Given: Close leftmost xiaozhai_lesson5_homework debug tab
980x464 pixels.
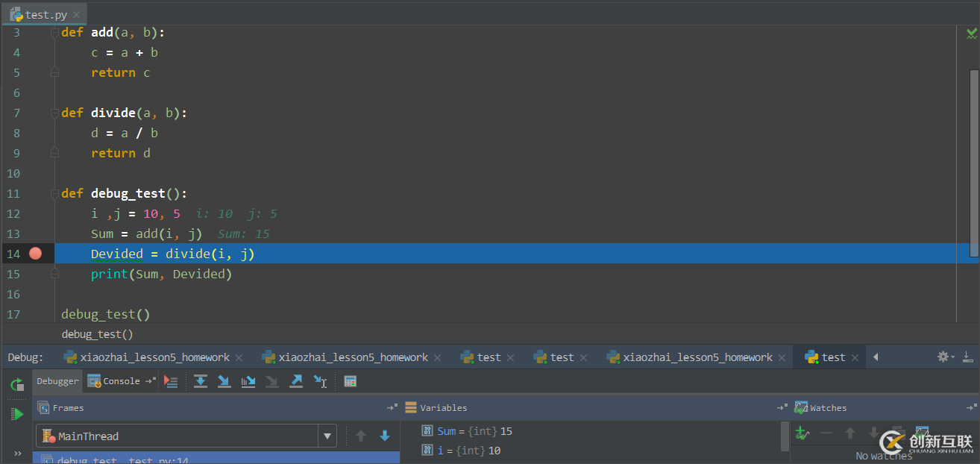Looking at the screenshot, I should (238, 358).
